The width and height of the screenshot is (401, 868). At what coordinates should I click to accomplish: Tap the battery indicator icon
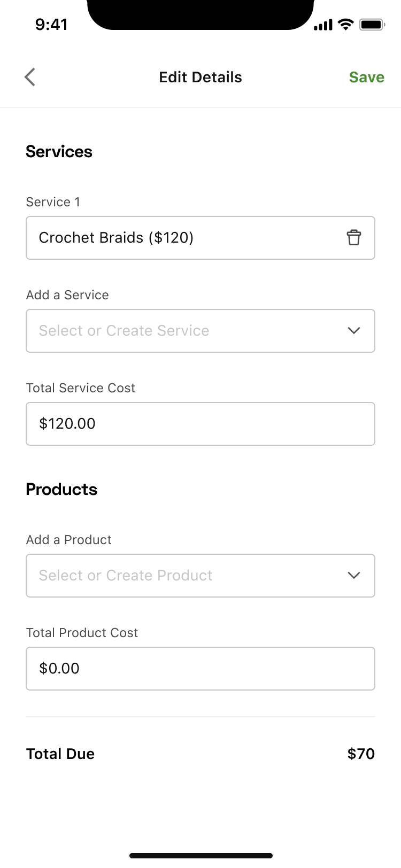pyautogui.click(x=372, y=25)
